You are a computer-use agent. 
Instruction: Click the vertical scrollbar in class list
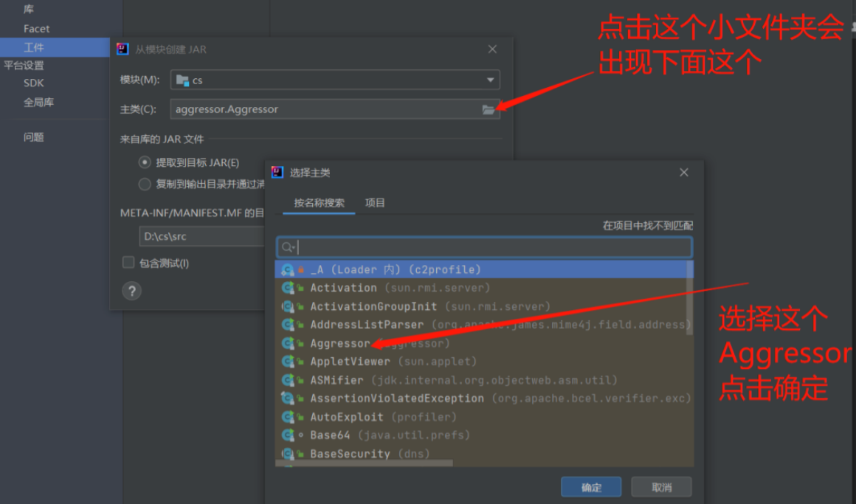pos(690,295)
